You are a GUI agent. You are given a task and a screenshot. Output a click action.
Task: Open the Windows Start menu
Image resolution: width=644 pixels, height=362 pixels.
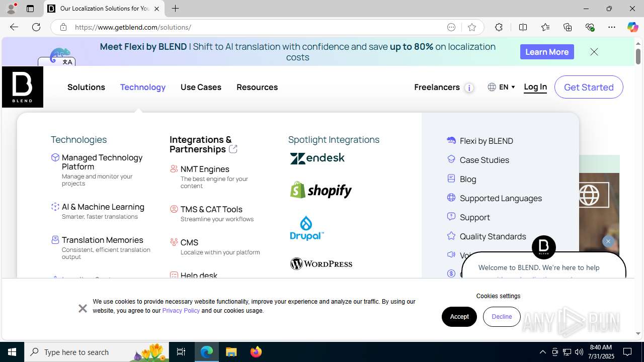tap(12, 352)
